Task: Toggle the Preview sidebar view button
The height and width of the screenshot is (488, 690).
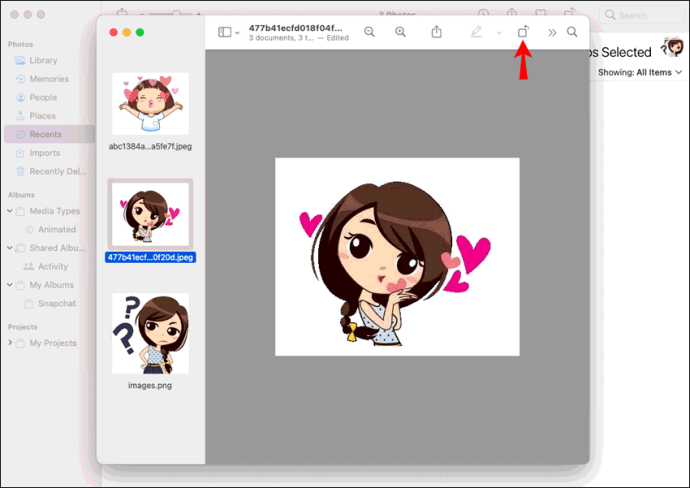Action: (224, 32)
